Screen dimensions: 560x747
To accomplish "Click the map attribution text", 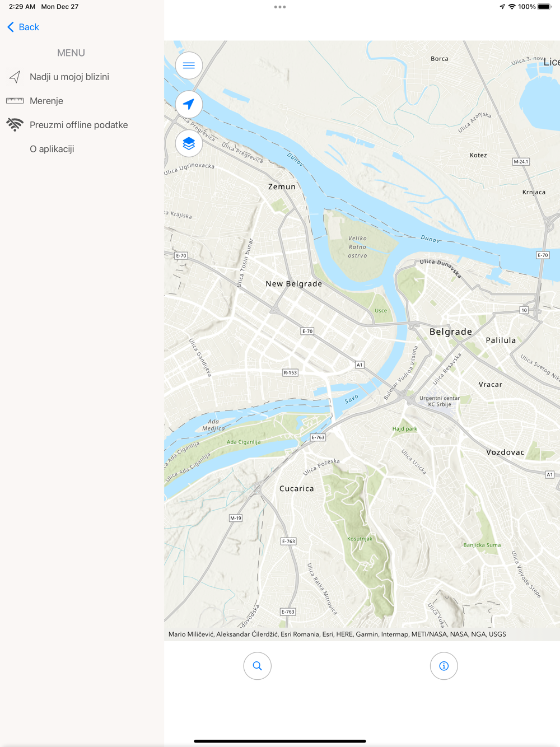I will (x=337, y=634).
